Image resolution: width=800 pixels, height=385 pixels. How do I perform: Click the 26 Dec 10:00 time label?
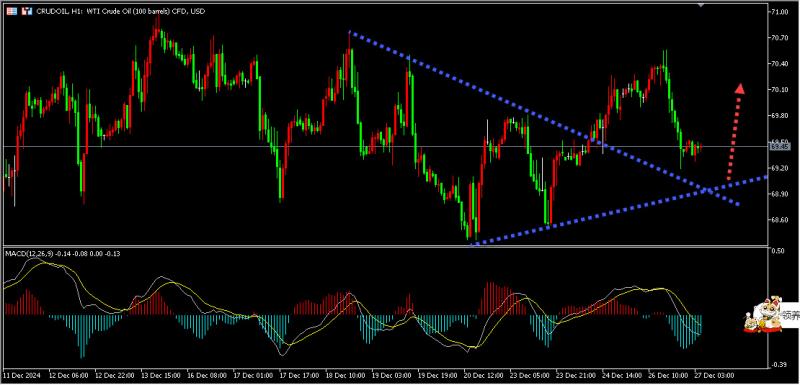(x=667, y=375)
